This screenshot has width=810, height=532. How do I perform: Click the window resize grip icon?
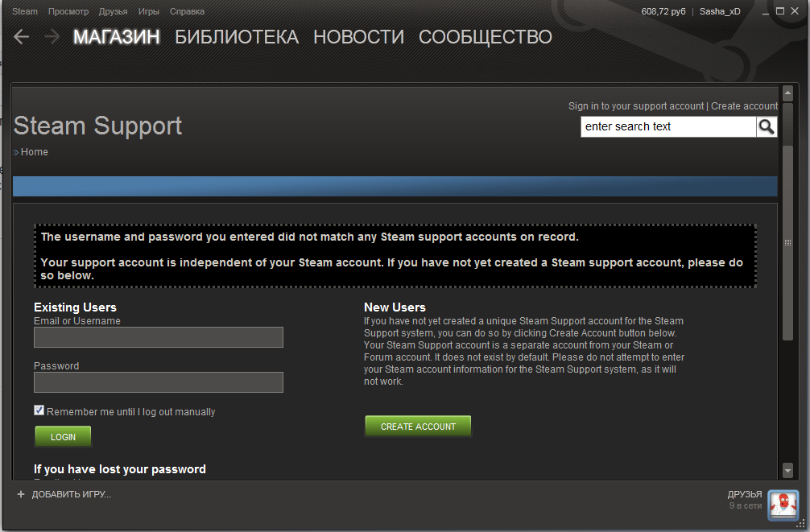800,523
